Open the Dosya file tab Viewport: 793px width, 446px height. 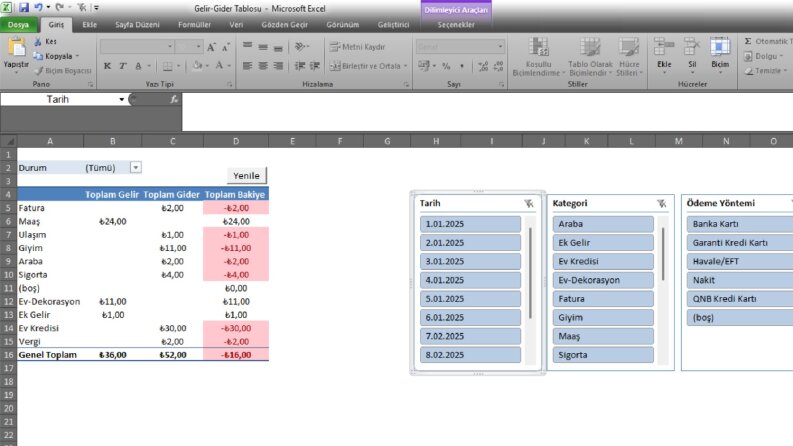point(19,24)
